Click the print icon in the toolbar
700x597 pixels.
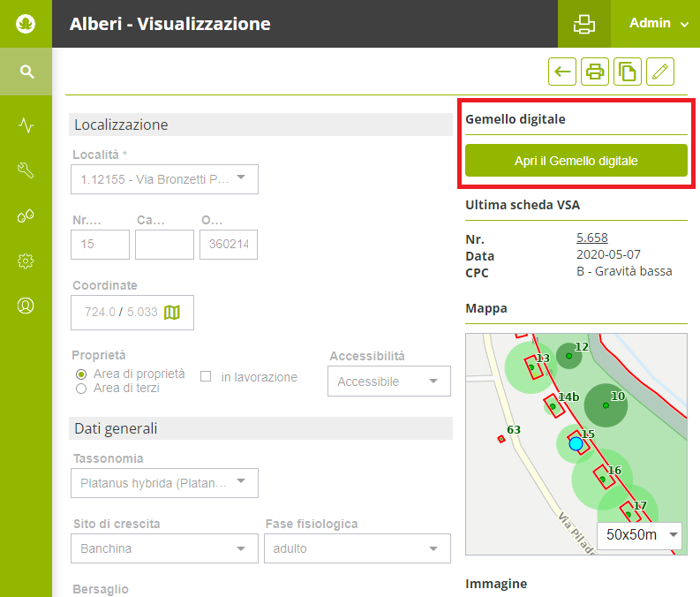(x=595, y=72)
